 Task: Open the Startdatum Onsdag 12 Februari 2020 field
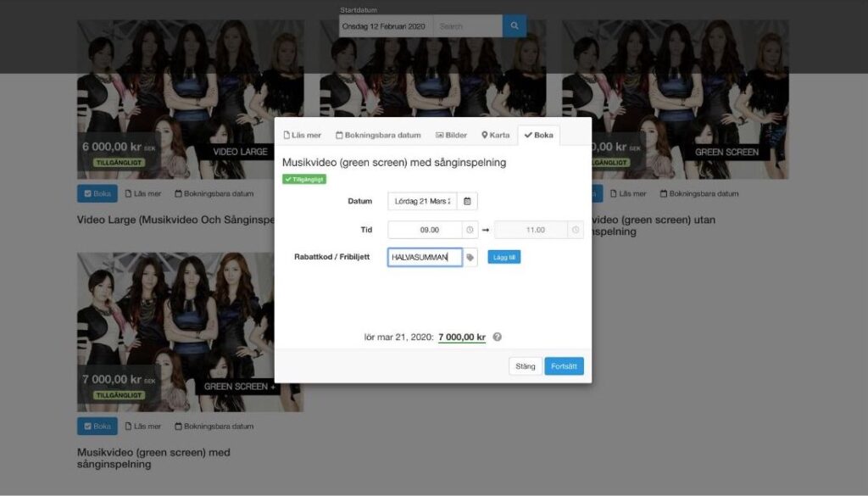386,26
